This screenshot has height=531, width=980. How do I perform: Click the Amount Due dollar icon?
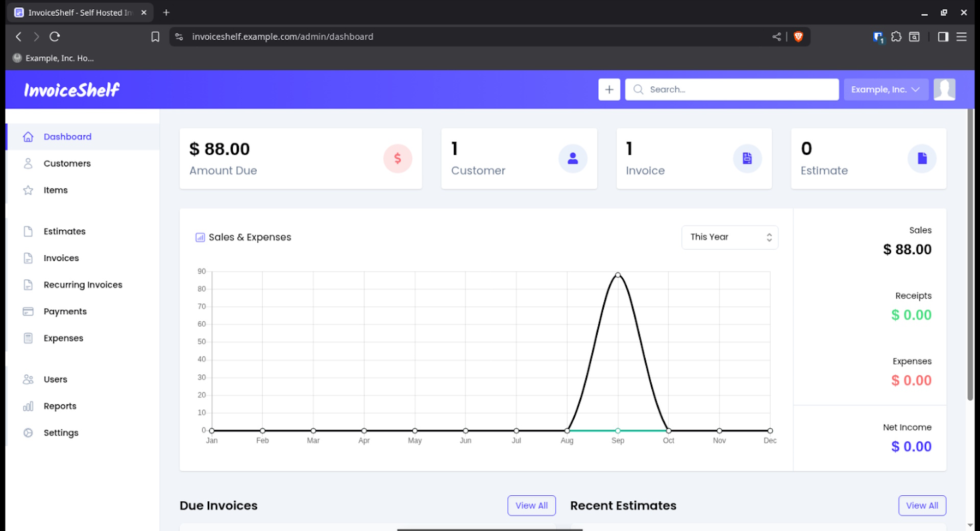[x=397, y=158]
